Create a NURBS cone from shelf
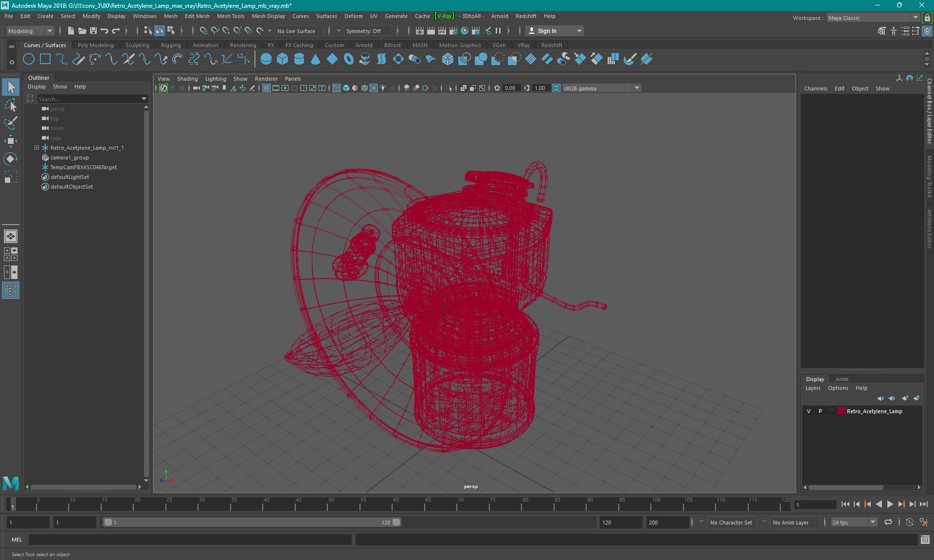 click(x=315, y=59)
